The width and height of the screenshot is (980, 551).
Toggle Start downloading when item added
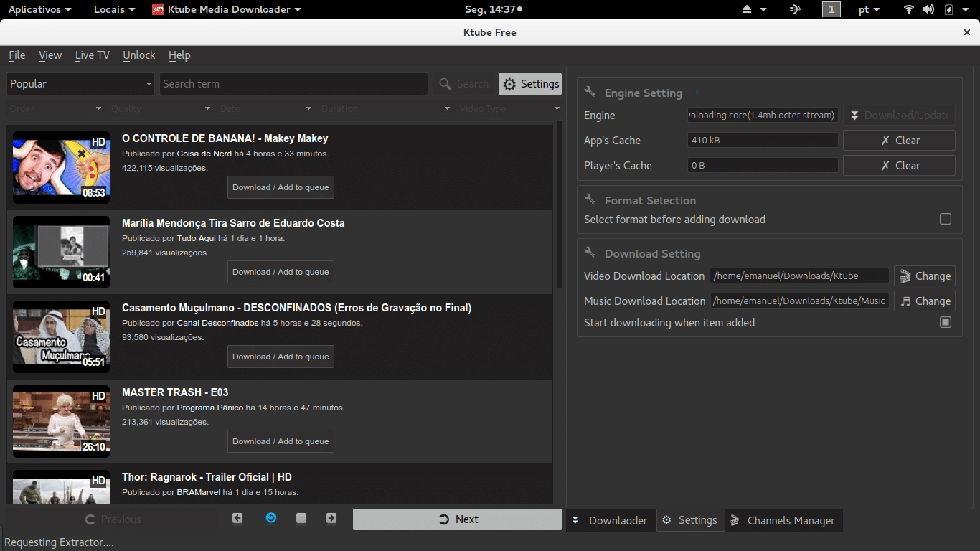coord(946,322)
